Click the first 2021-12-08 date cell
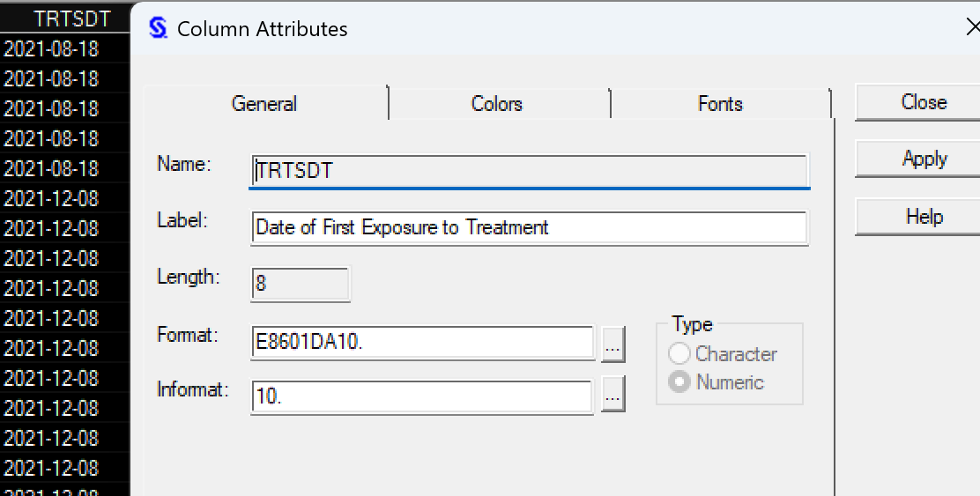980x496 pixels. click(x=51, y=198)
